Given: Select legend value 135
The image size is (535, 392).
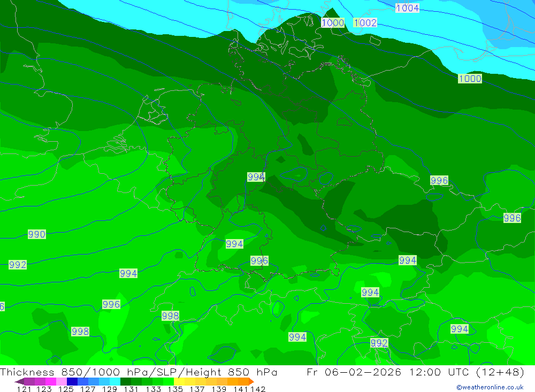Looking at the screenshot, I should [175, 389].
